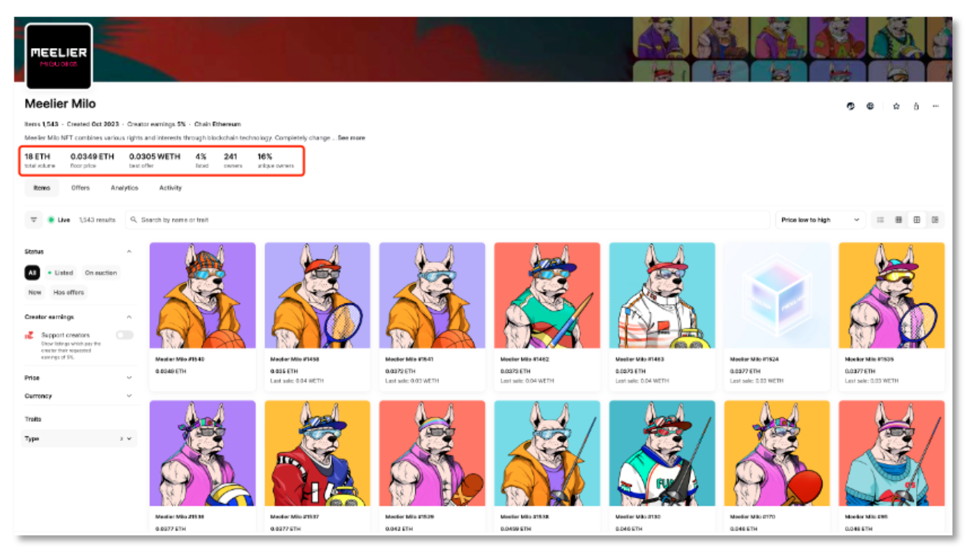Image resolution: width=980 pixels, height=557 pixels.
Task: Open the three-dot more options menu
Action: tap(936, 107)
